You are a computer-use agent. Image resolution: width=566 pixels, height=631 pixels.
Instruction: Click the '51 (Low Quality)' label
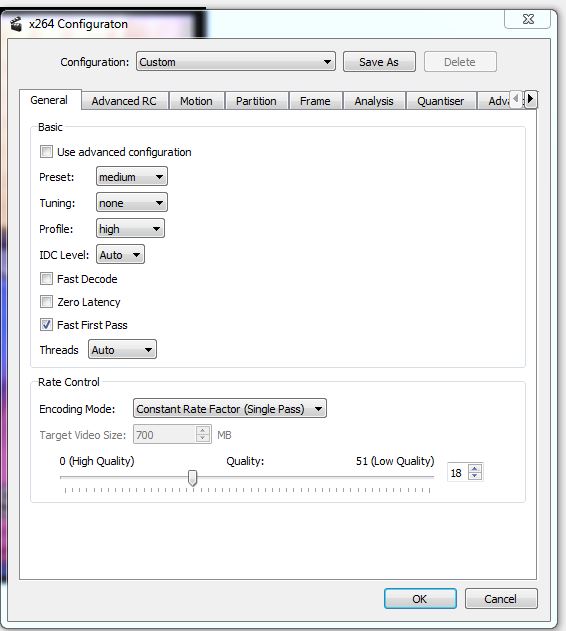coord(395,461)
